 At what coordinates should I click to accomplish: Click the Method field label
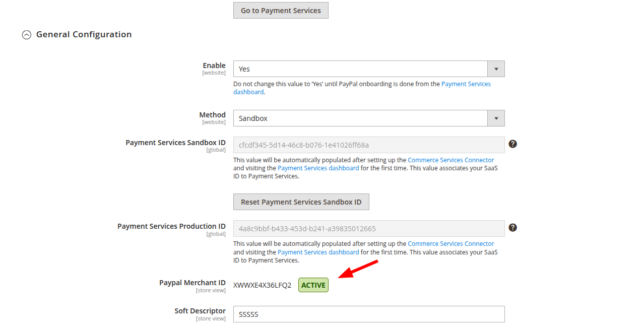coord(212,115)
